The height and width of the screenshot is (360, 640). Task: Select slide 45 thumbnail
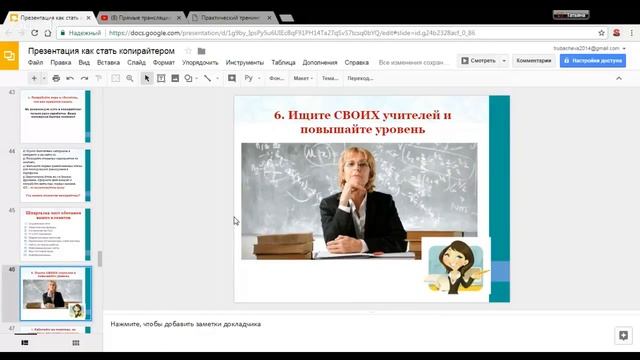pyautogui.click(x=56, y=235)
